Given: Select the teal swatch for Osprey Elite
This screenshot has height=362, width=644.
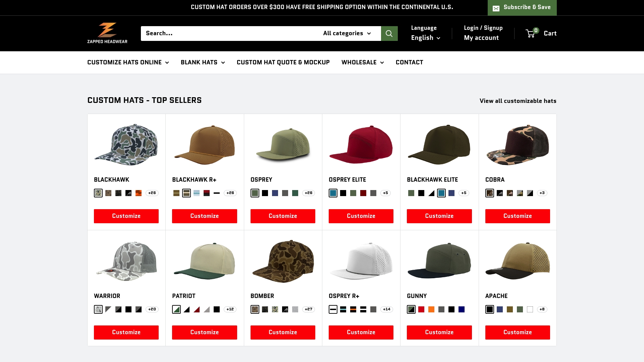Looking at the screenshot, I should (333, 193).
